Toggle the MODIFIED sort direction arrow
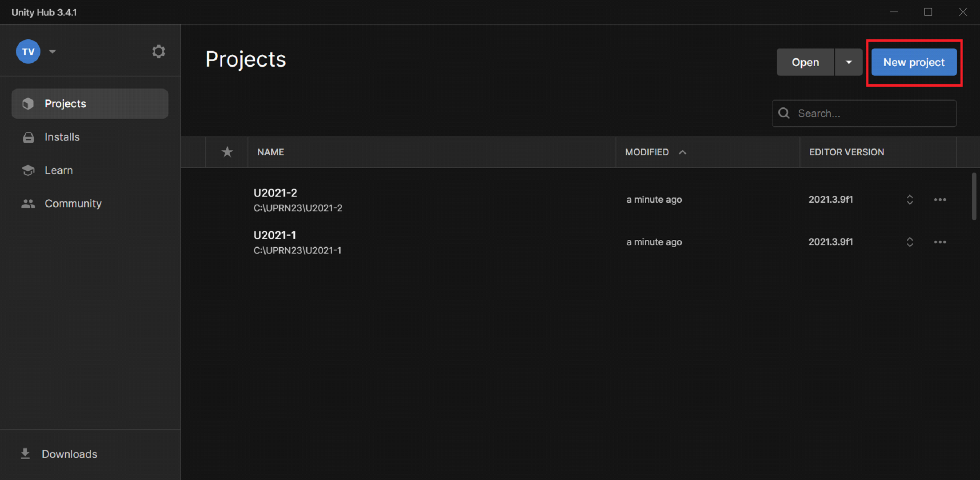This screenshot has height=480, width=980. click(x=683, y=152)
